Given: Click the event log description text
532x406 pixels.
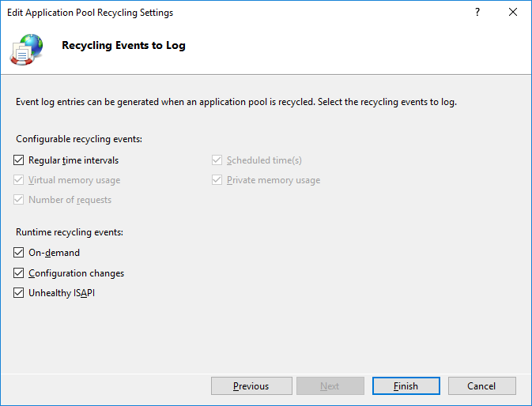Looking at the screenshot, I should 236,102.
